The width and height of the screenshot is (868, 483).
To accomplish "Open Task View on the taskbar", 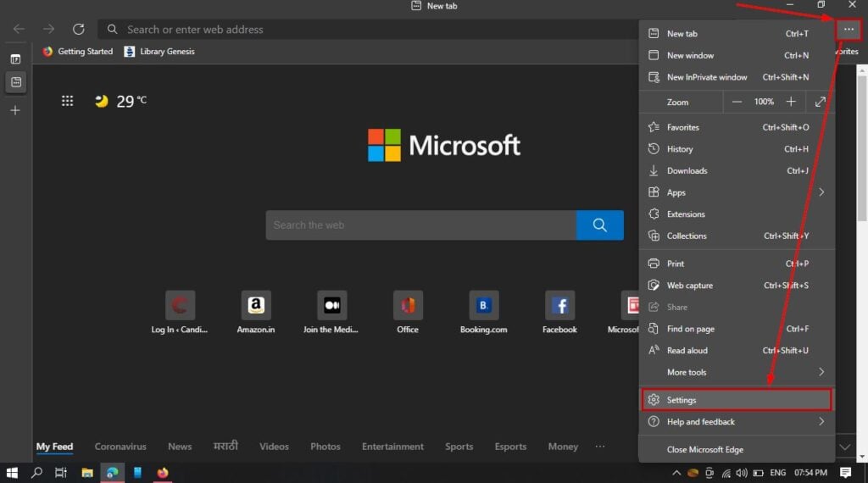I will pos(61,473).
